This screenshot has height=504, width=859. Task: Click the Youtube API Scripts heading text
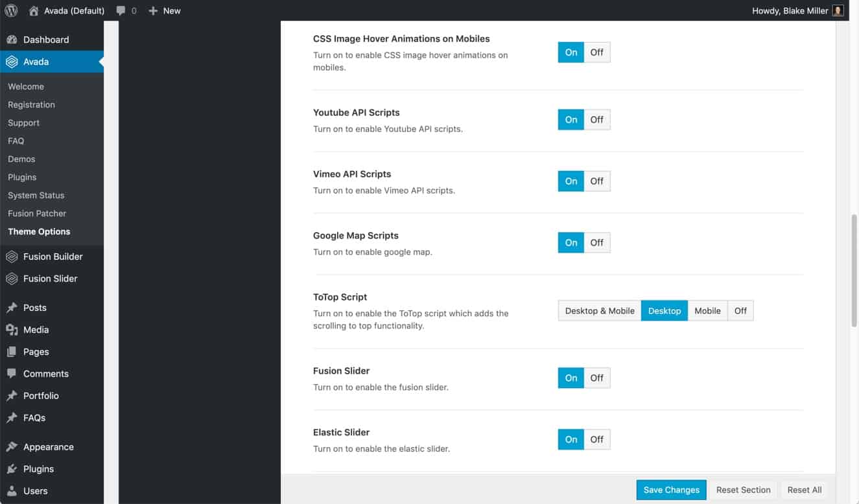[357, 112]
